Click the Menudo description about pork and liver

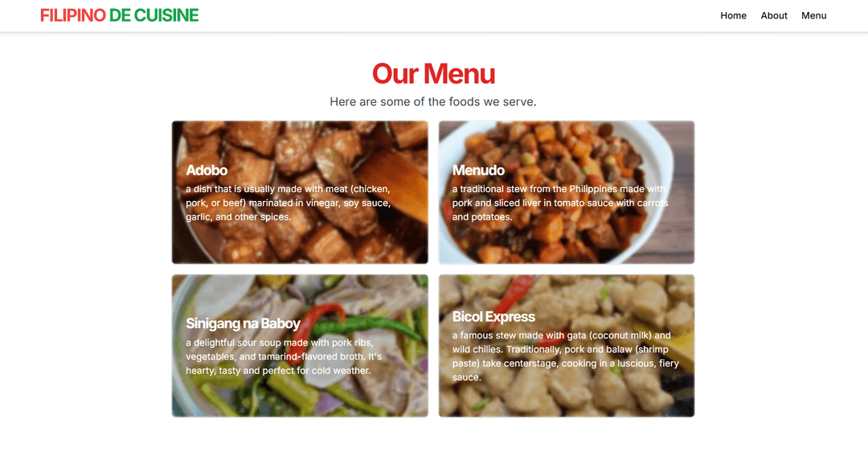(x=560, y=203)
